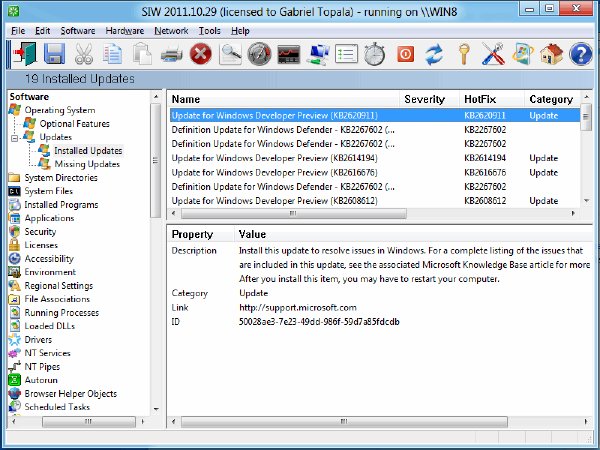
Task: Open the CPU monitor graph icon
Action: point(289,54)
